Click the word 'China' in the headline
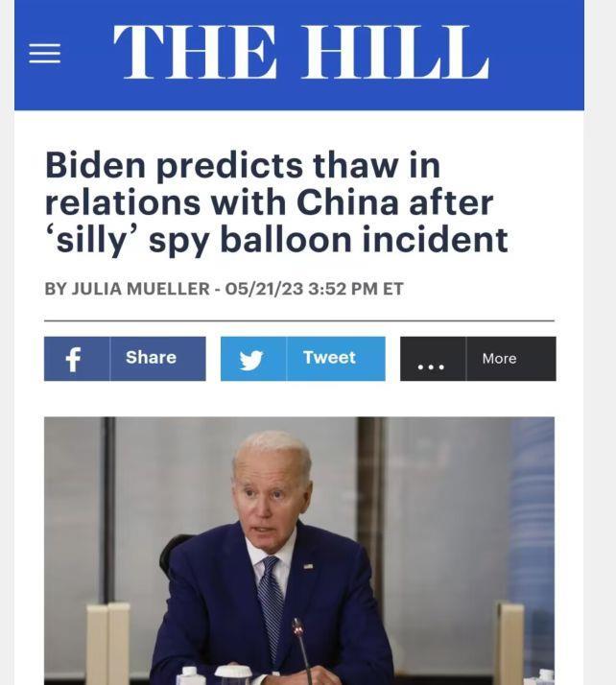 (347, 202)
